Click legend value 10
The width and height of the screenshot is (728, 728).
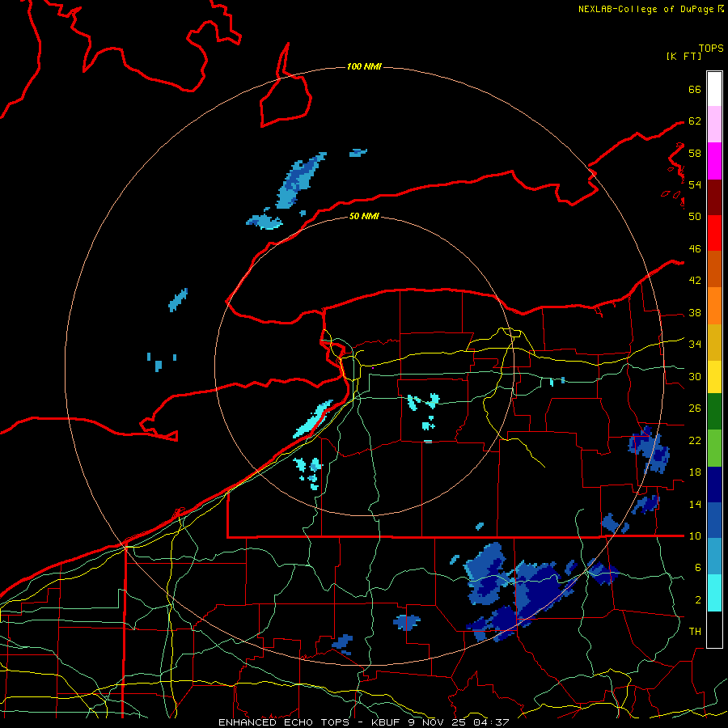pos(695,535)
